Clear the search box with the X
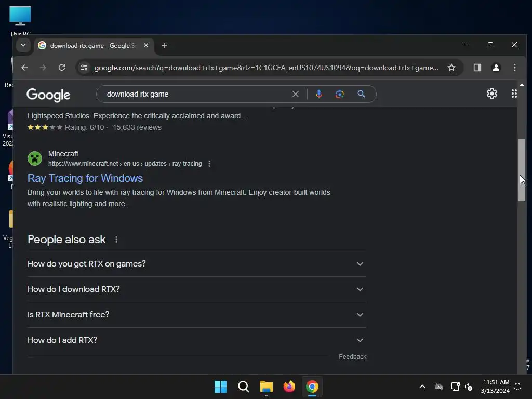This screenshot has width=532, height=399. pyautogui.click(x=296, y=94)
